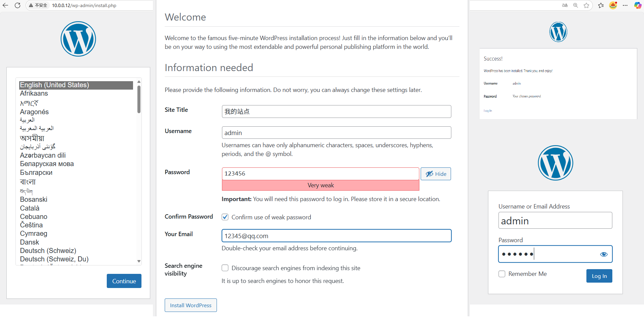
Task: Uncheck Confirm use of weak password
Action: click(225, 217)
